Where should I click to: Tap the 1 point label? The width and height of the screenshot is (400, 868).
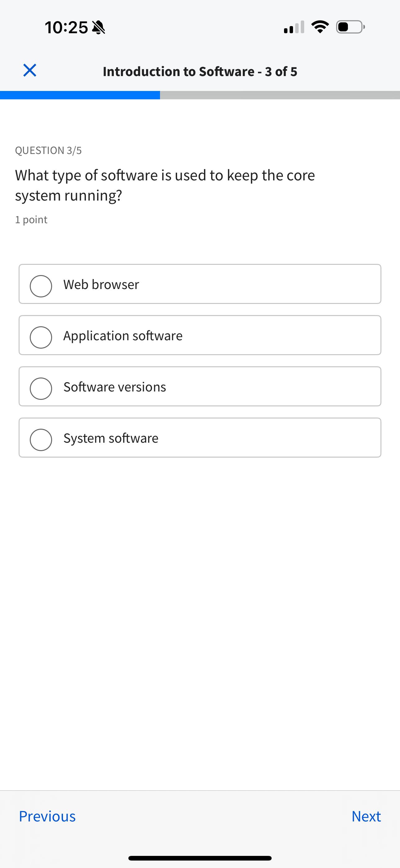(31, 219)
